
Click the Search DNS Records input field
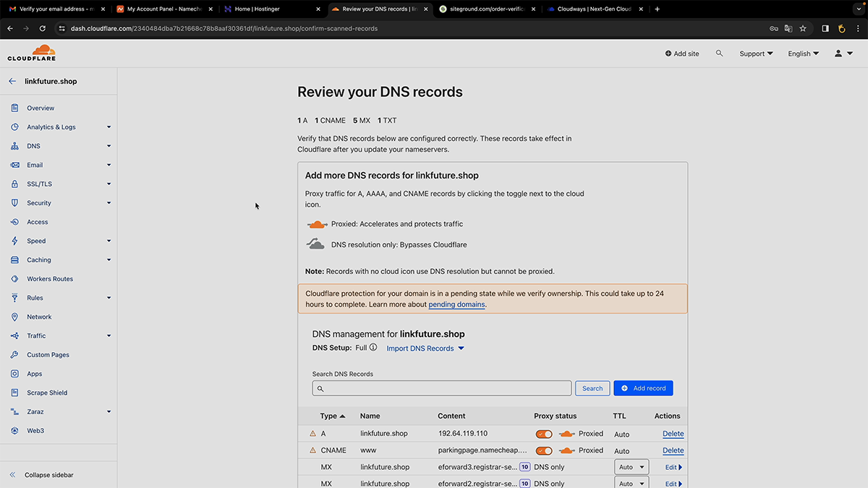pos(442,388)
